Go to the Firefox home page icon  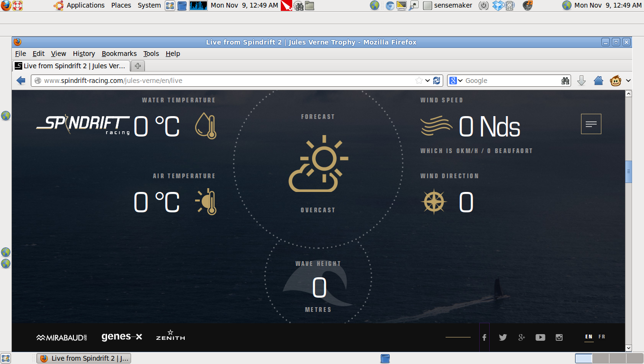[x=599, y=81]
